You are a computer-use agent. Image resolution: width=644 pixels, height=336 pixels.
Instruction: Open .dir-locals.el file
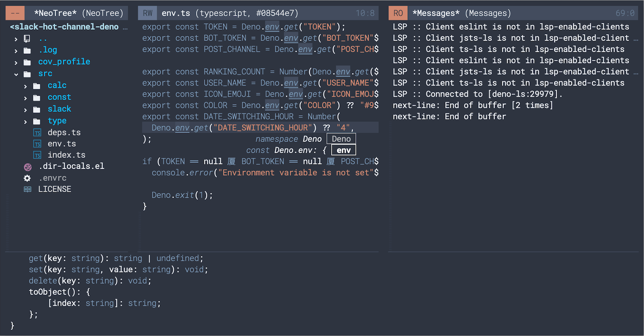71,166
